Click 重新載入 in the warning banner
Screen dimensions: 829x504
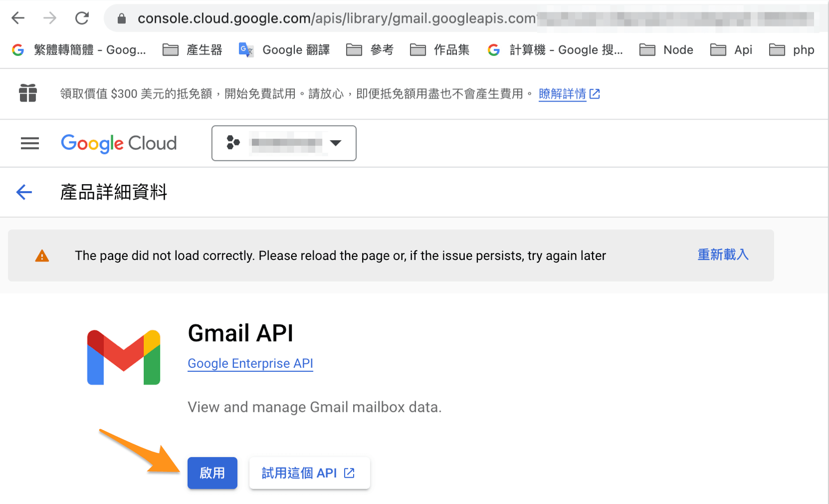(x=722, y=255)
